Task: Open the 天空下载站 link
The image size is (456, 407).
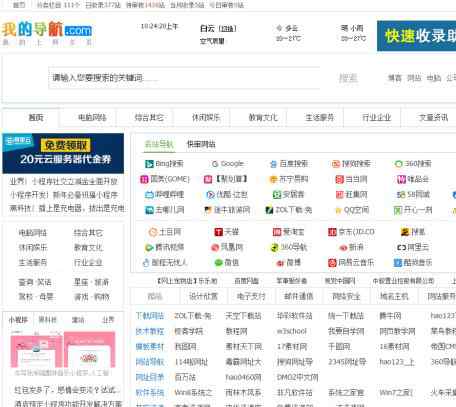Action: point(243,316)
